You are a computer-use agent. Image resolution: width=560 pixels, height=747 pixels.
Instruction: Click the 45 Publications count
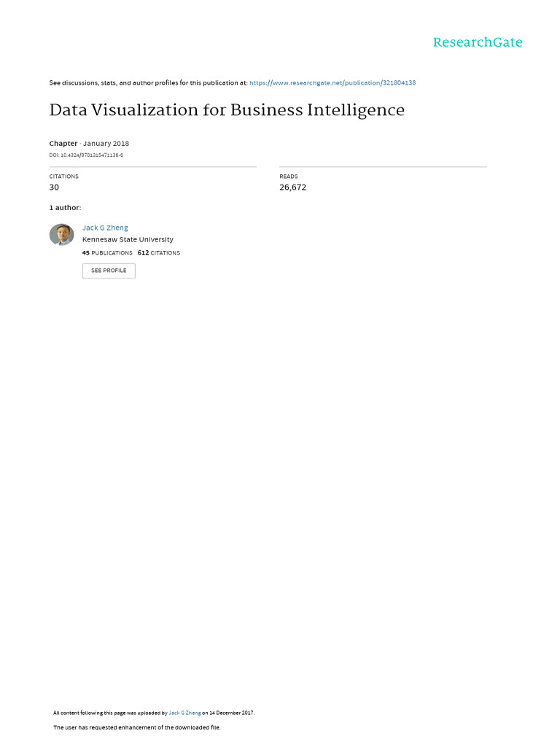[108, 253]
